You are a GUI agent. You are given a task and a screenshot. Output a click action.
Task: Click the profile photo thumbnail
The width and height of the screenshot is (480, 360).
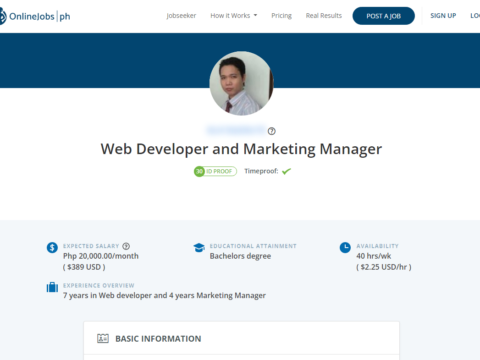[x=241, y=83]
